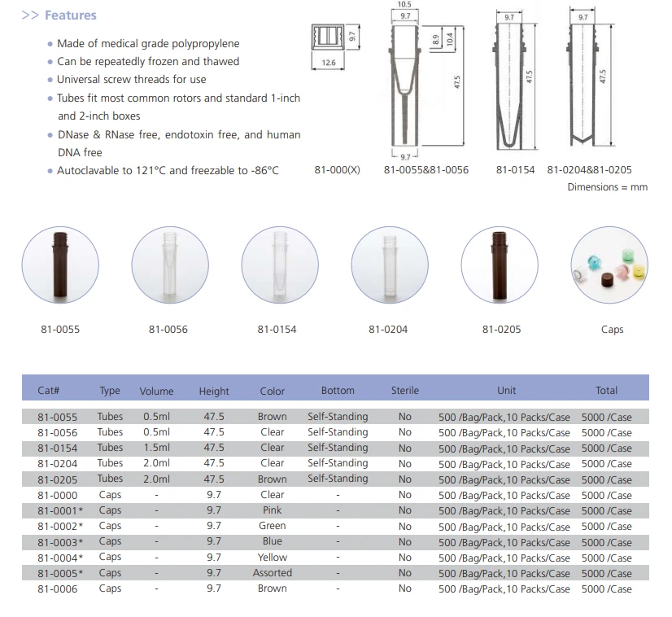Screen dimensions: 672x617
Task: Click the '81-0001*' table cell
Action: click(60, 511)
